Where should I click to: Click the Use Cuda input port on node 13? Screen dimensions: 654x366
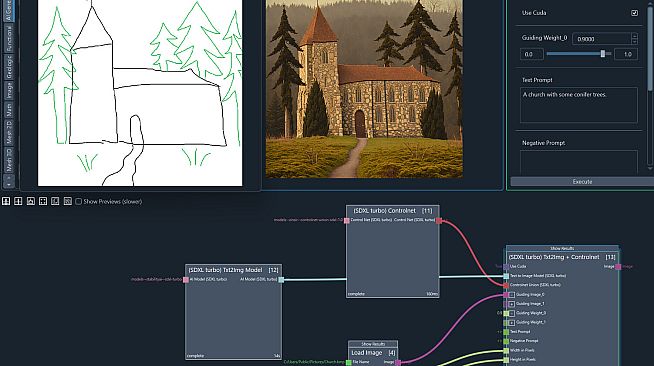[506, 266]
